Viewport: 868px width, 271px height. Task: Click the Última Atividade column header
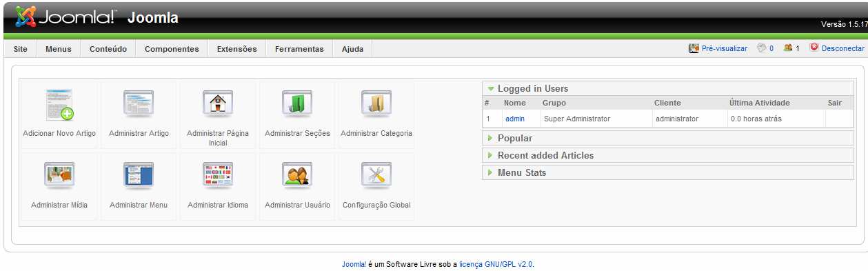[x=760, y=103]
